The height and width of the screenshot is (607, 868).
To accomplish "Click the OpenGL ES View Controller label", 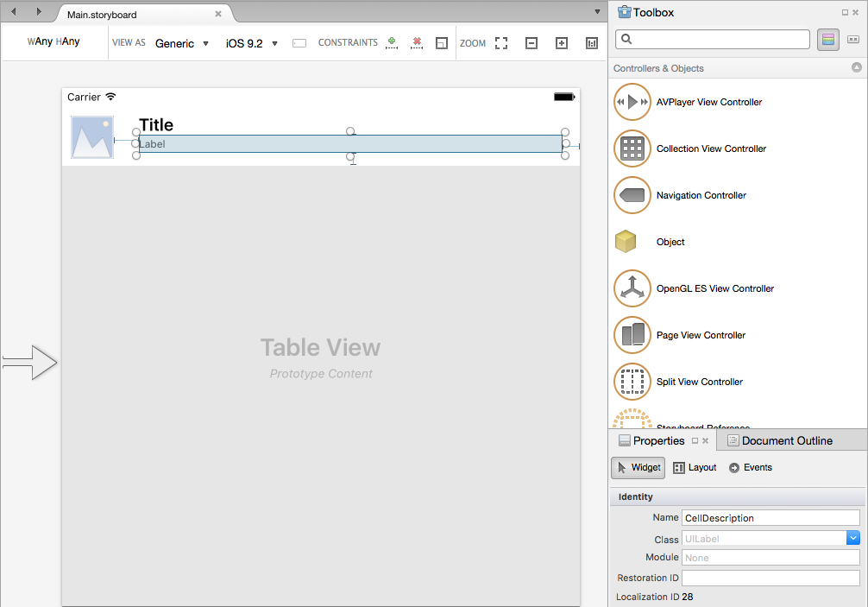I will [x=715, y=288].
